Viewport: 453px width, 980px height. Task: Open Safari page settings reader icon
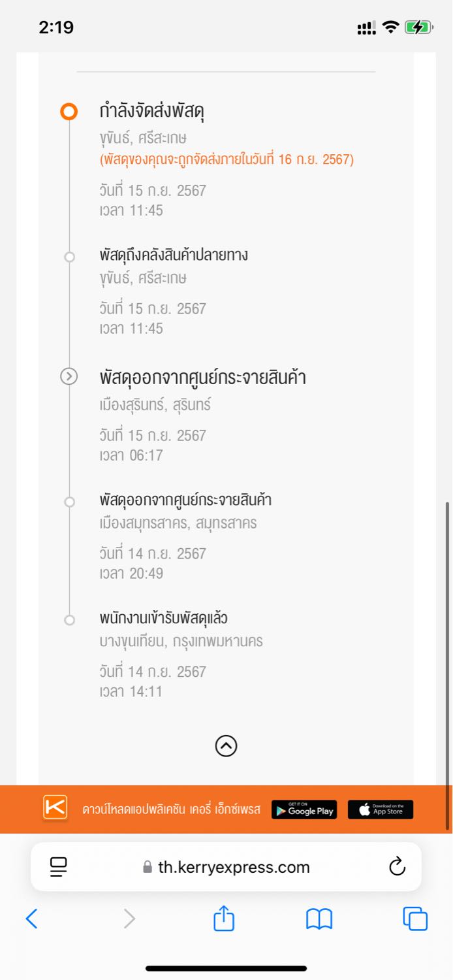click(x=59, y=867)
